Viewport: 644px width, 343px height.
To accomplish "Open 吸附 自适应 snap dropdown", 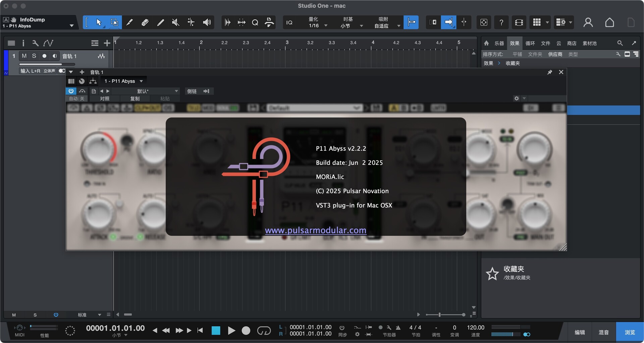I will [387, 22].
